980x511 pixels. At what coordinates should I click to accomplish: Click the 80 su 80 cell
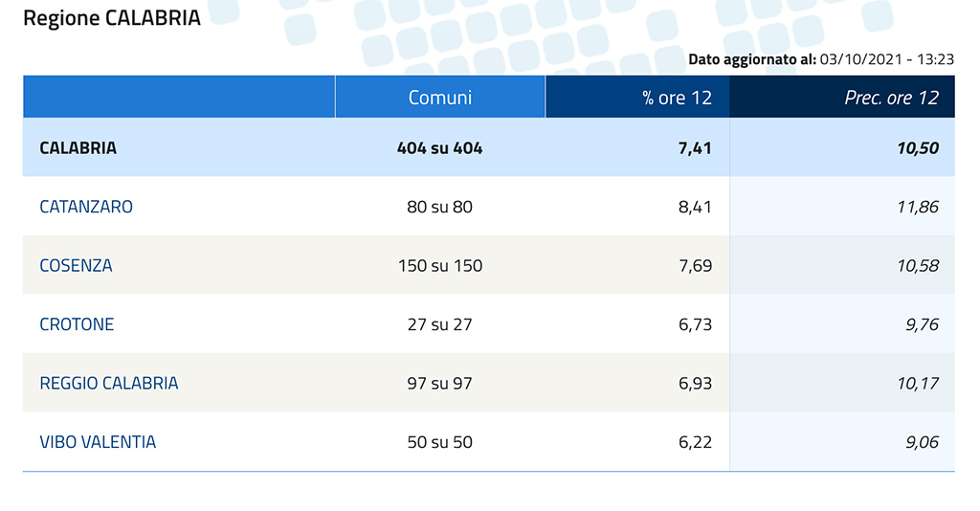pos(440,207)
